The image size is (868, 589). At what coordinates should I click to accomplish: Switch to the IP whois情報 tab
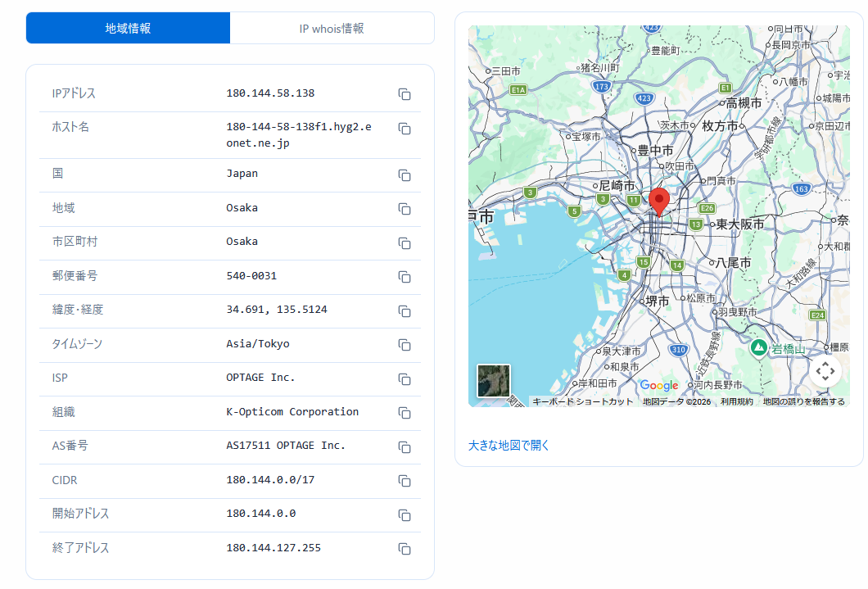point(332,28)
